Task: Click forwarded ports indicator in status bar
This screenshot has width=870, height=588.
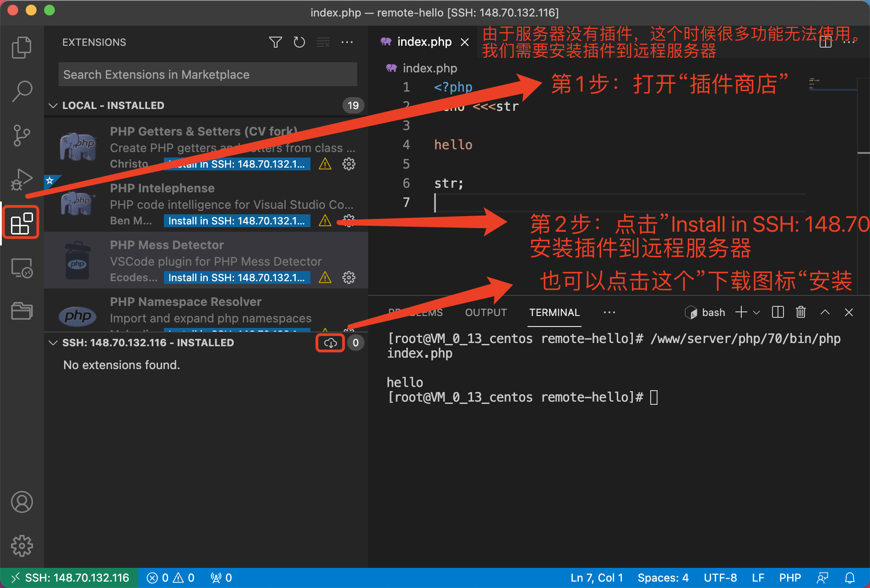Action: click(221, 578)
